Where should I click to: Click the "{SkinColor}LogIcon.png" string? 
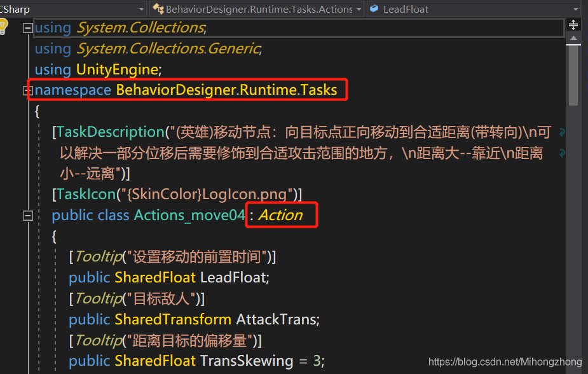207,195
